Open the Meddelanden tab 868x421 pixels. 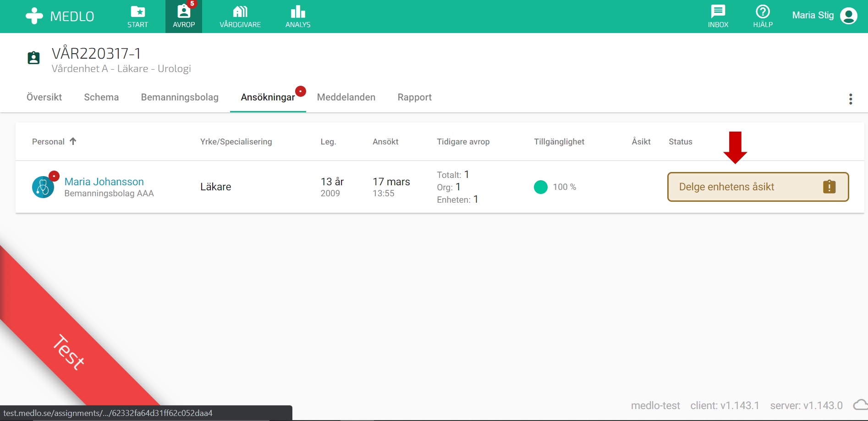click(346, 97)
